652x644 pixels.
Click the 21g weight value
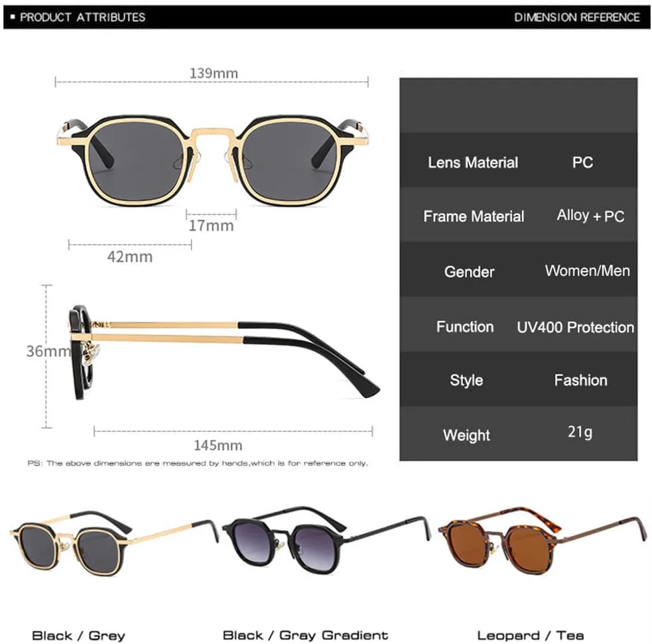[580, 432]
